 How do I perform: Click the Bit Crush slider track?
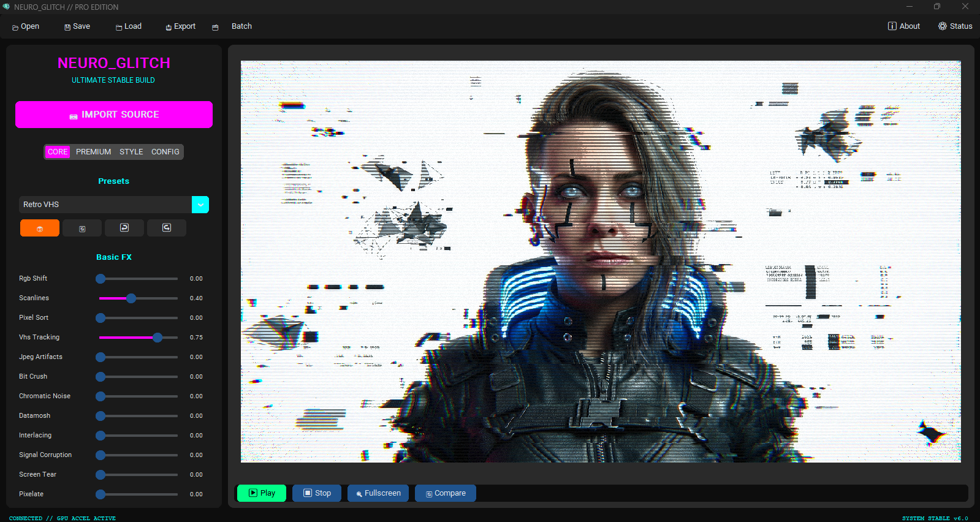(139, 377)
